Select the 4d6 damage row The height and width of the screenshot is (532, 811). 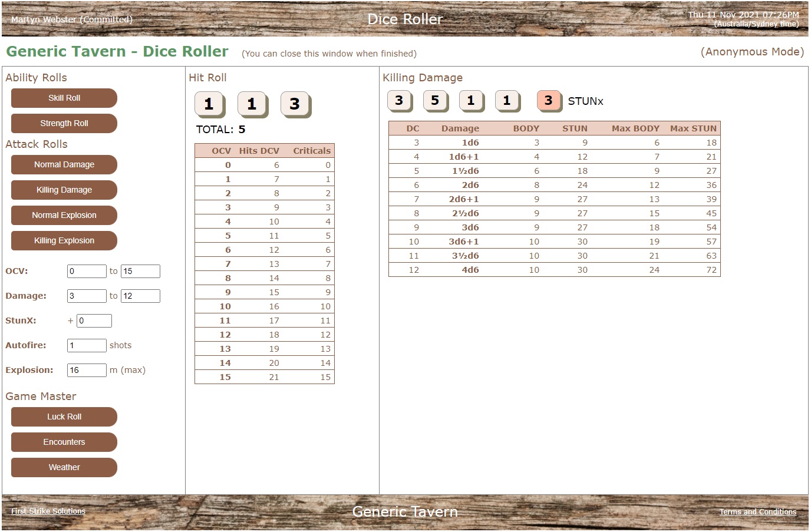[555, 270]
